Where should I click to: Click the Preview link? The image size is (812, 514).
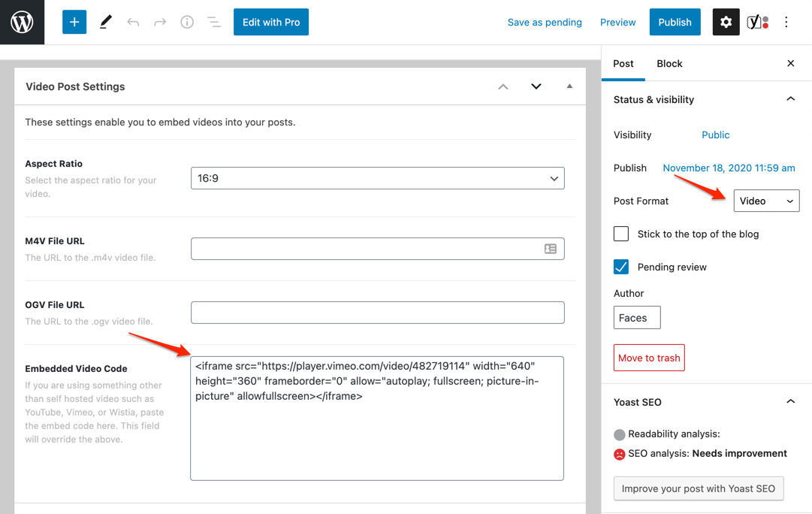tap(617, 23)
